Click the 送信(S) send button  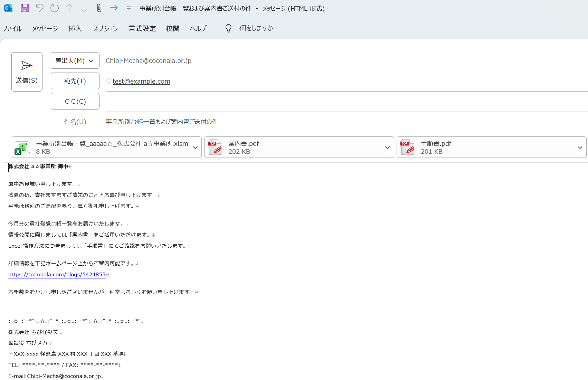(27, 72)
